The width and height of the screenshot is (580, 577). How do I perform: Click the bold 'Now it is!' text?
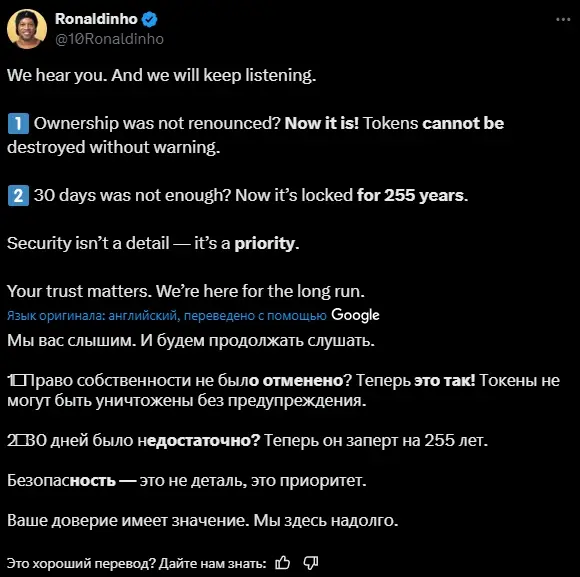(x=322, y=123)
